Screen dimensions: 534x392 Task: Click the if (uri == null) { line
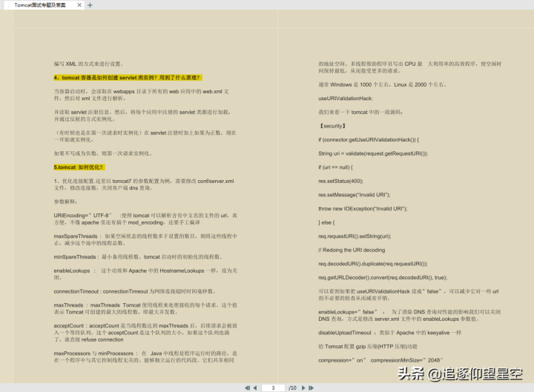335,167
